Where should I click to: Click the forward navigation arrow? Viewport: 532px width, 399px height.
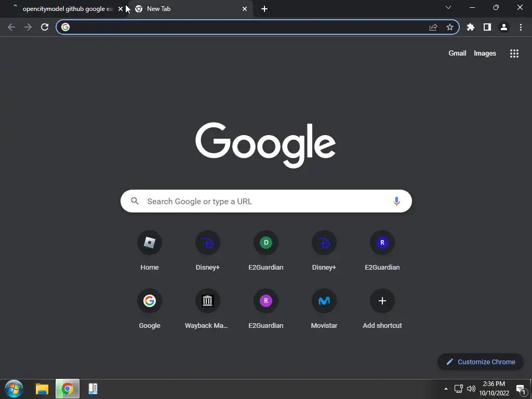28,27
